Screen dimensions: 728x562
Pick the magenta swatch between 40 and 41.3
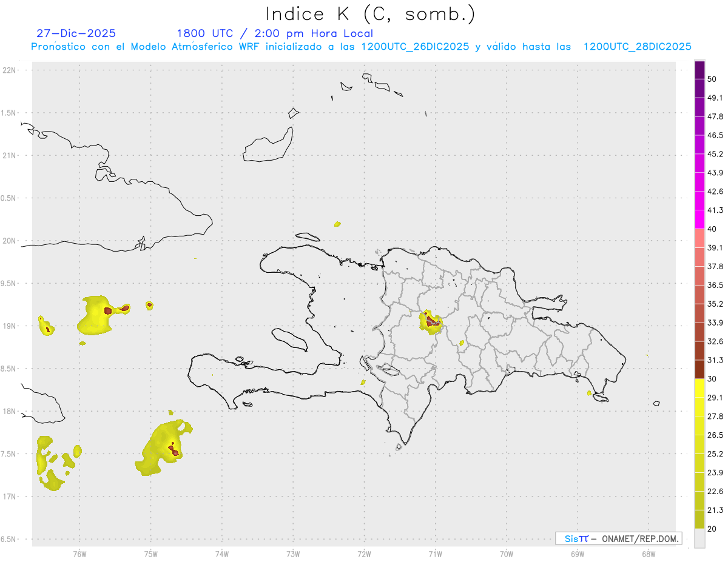699,219
